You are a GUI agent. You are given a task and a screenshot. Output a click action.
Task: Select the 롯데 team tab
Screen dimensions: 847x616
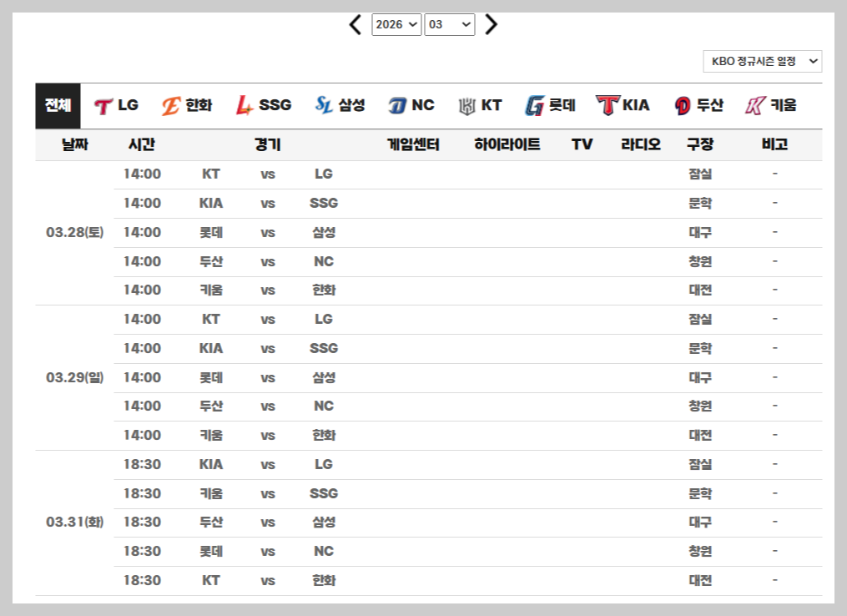(x=550, y=105)
